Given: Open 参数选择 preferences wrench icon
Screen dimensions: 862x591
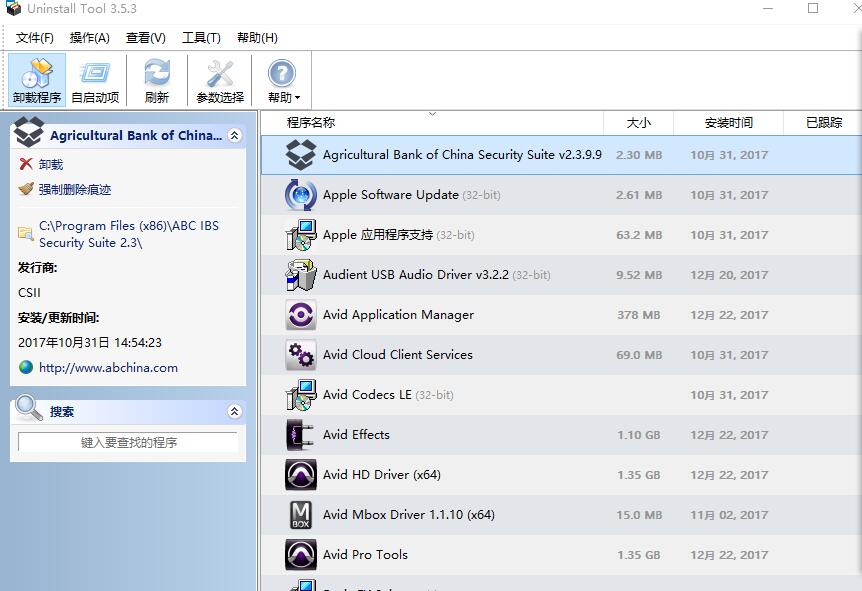Looking at the screenshot, I should (220, 74).
